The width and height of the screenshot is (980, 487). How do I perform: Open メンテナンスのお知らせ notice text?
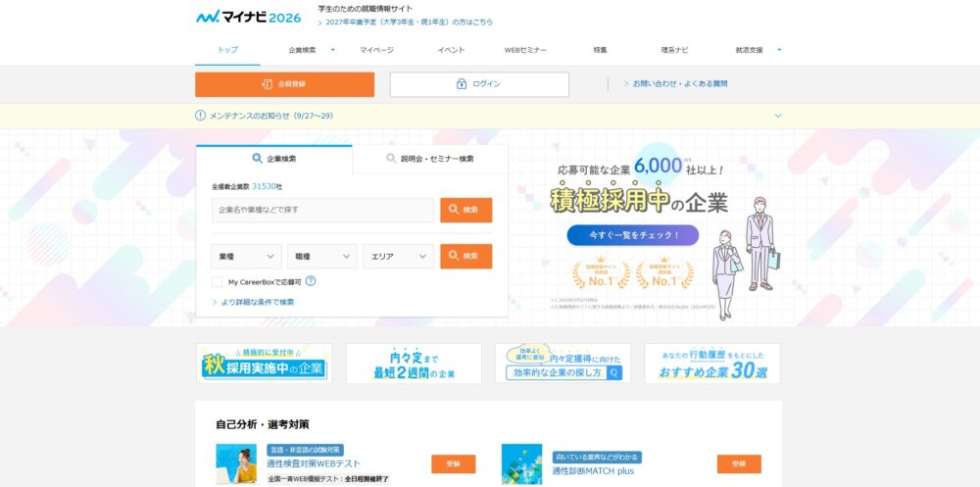(x=270, y=116)
